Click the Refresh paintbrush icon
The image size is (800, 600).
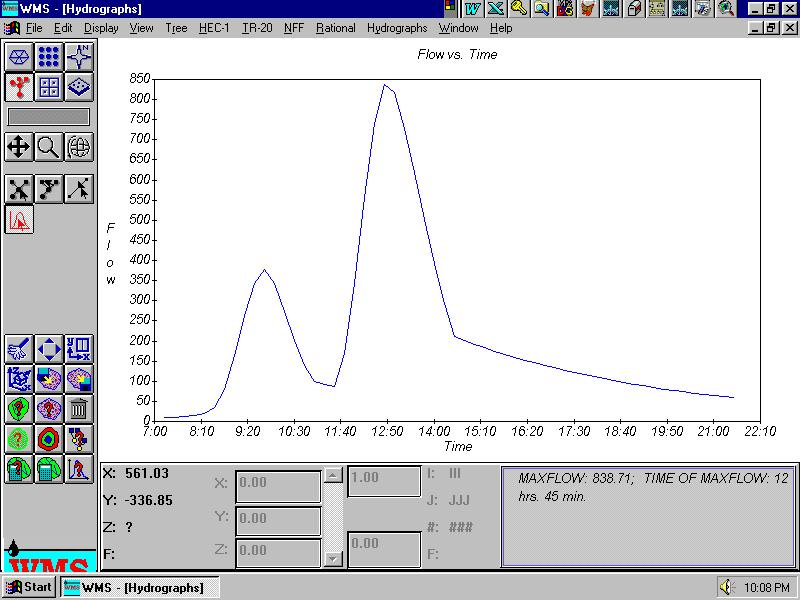point(19,348)
